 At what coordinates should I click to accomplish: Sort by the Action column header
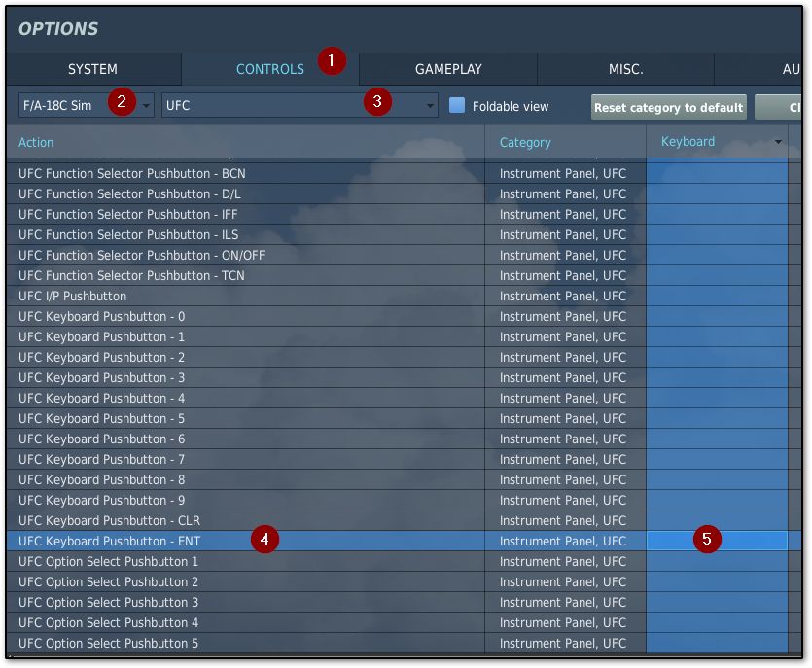click(37, 143)
